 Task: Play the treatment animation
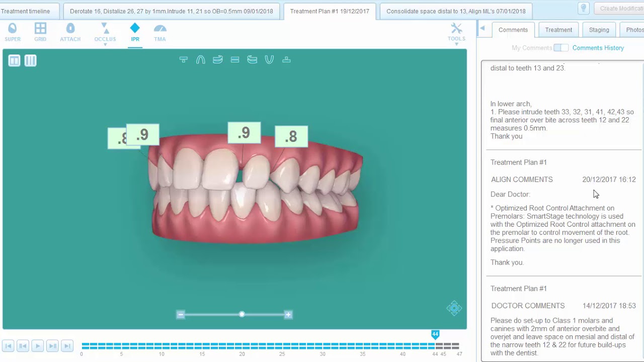click(x=37, y=346)
